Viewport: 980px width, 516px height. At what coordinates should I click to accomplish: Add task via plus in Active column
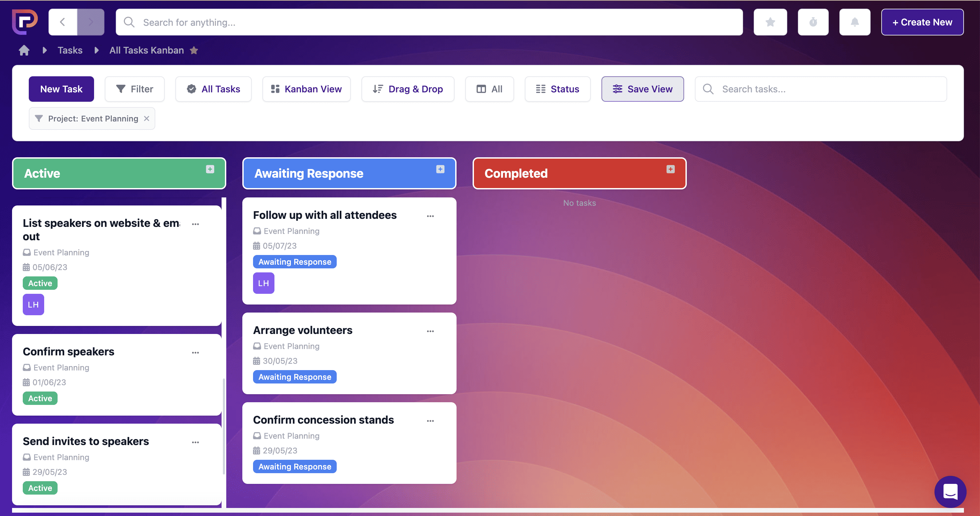[x=210, y=169]
